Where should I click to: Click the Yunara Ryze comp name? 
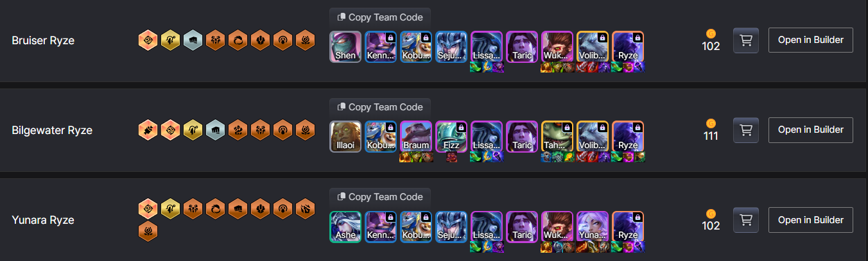pyautogui.click(x=43, y=220)
